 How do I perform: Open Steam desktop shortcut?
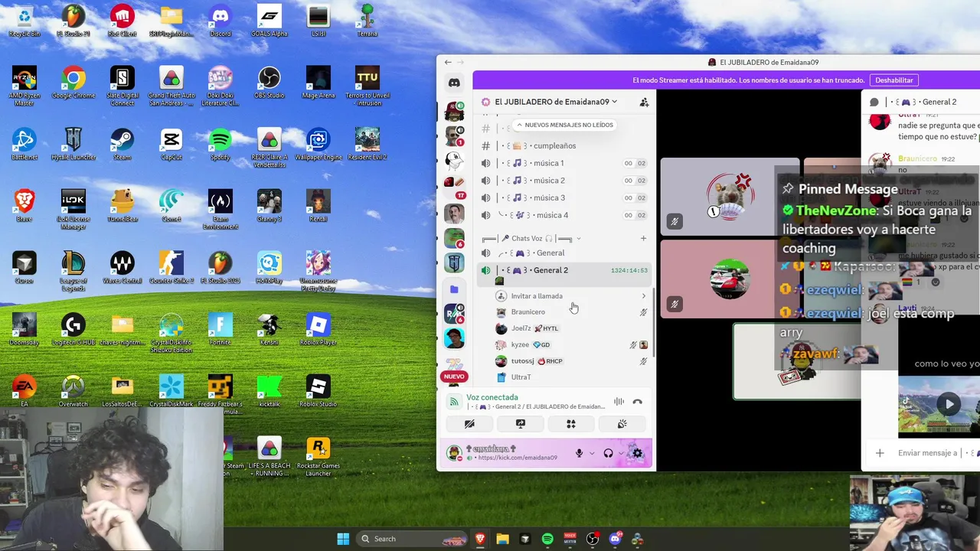tap(122, 145)
